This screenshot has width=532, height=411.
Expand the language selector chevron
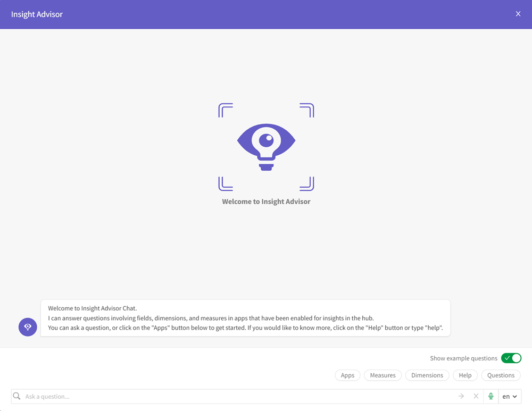(x=516, y=396)
